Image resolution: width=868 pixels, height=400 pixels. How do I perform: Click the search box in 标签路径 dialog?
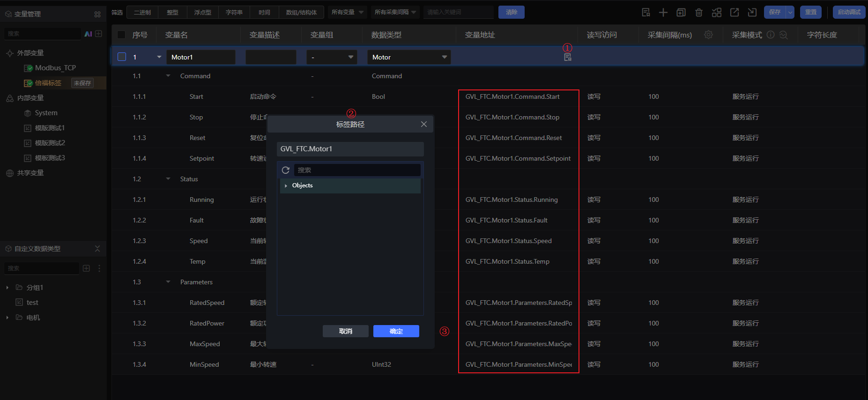pyautogui.click(x=357, y=170)
